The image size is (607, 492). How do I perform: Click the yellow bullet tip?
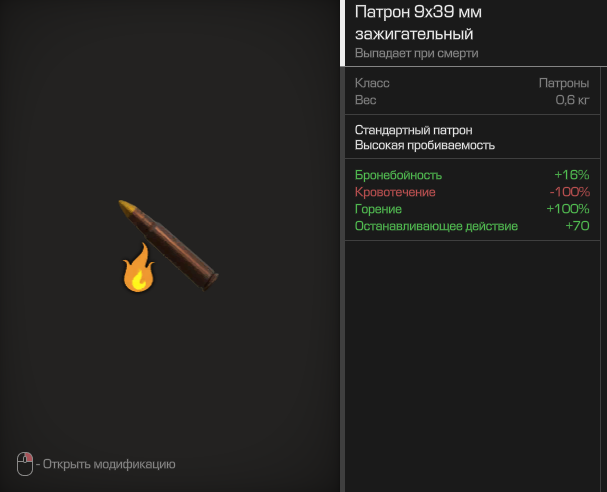(127, 207)
